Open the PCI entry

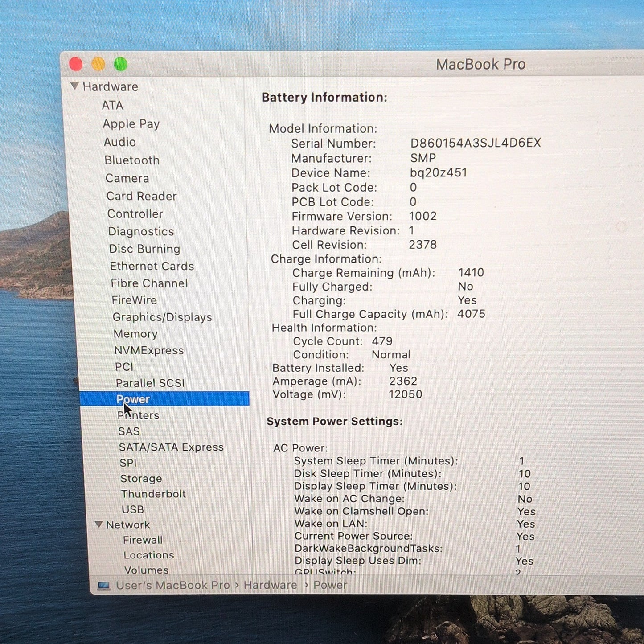124,367
